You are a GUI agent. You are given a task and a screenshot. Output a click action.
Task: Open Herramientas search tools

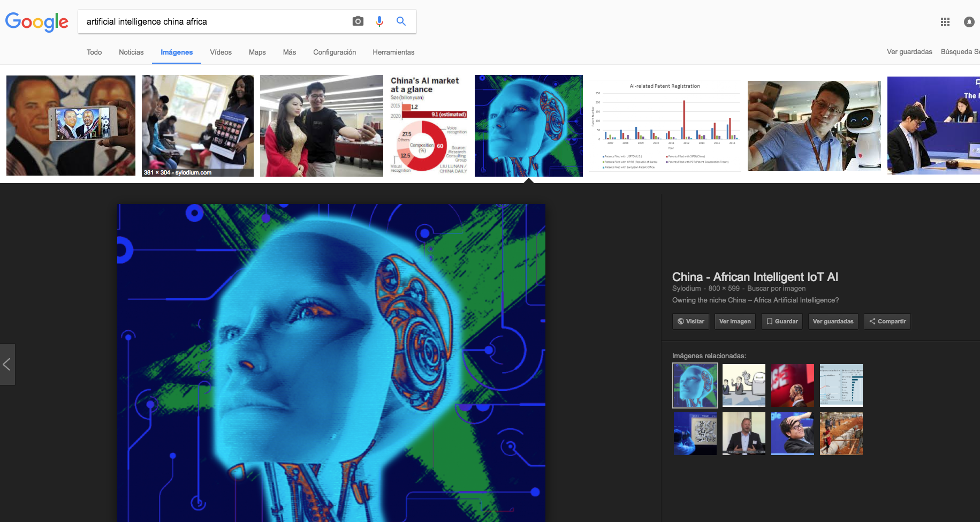tap(393, 52)
